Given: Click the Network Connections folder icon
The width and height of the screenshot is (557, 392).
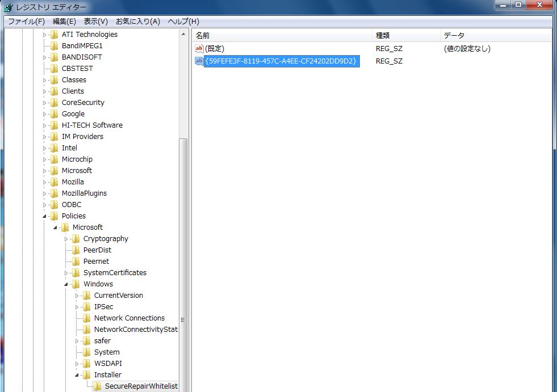Looking at the screenshot, I should tap(87, 318).
